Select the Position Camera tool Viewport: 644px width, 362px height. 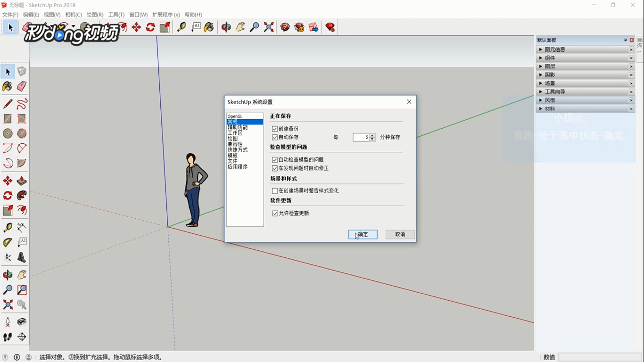8,322
